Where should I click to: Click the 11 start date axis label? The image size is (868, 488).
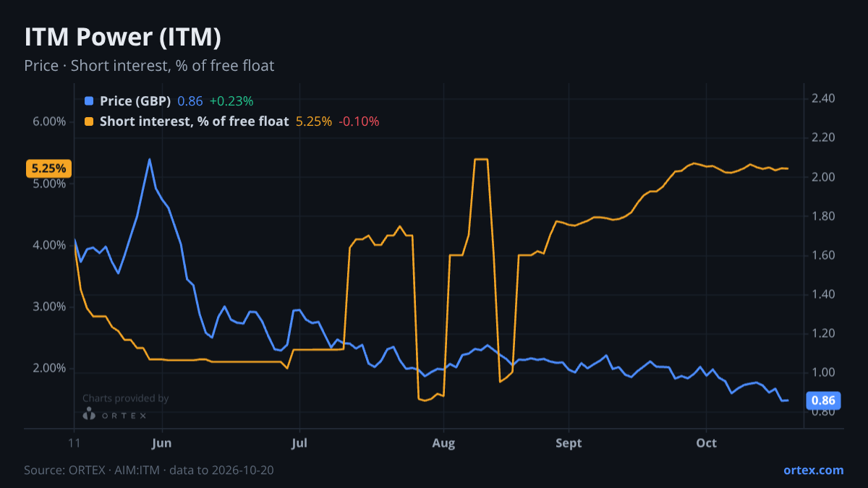pyautogui.click(x=74, y=442)
